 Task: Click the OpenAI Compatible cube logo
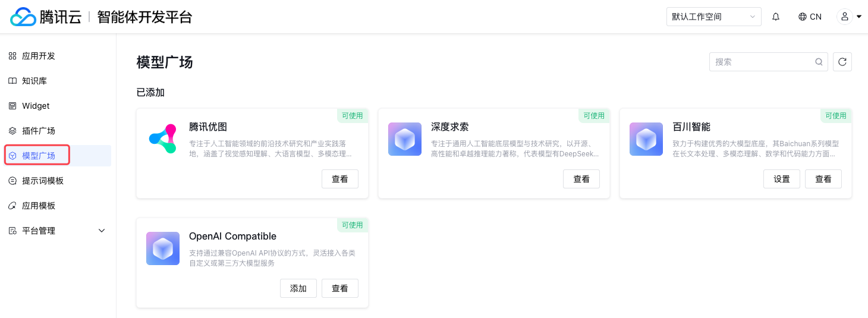click(163, 248)
